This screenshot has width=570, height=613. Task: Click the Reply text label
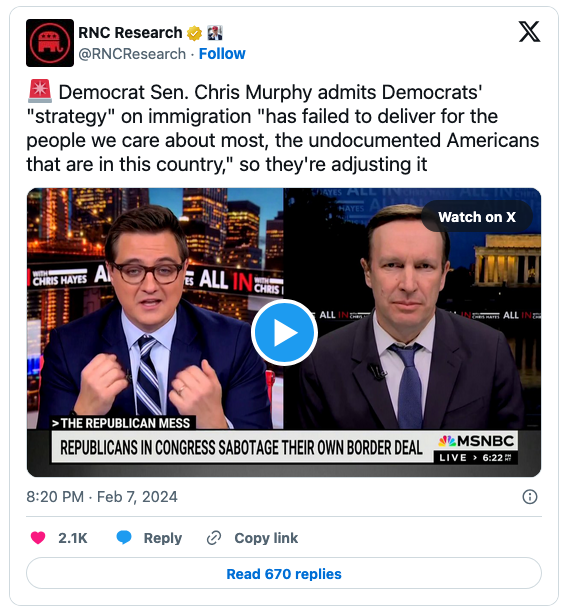pyautogui.click(x=163, y=538)
